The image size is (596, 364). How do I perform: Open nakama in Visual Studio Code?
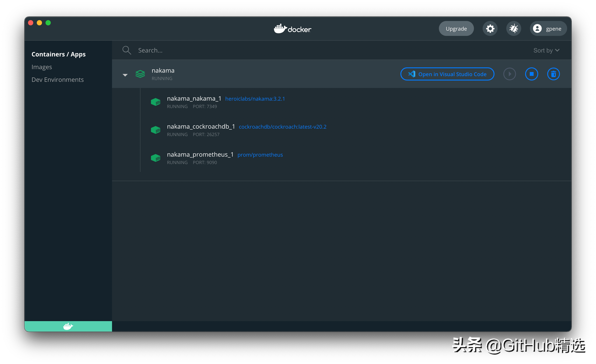click(x=447, y=74)
